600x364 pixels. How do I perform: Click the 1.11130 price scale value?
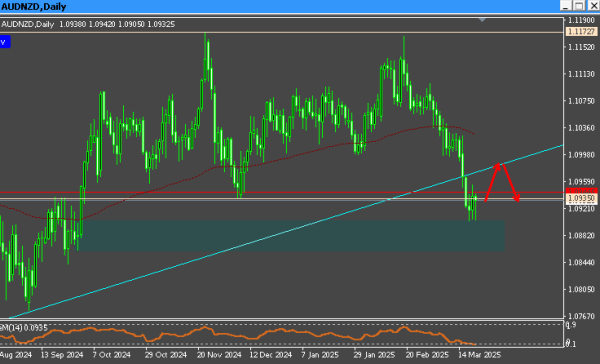pyautogui.click(x=582, y=74)
